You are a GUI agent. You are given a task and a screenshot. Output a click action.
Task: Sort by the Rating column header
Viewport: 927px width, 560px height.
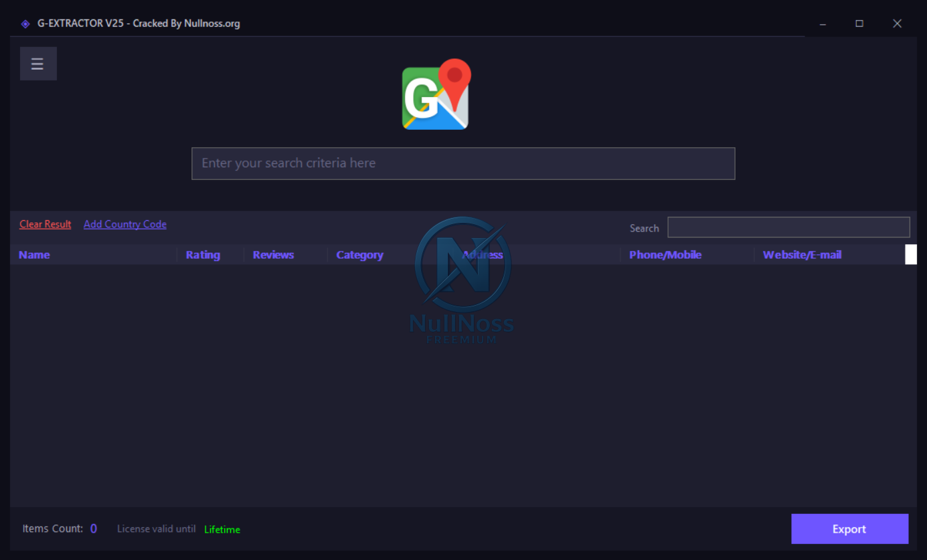point(203,255)
